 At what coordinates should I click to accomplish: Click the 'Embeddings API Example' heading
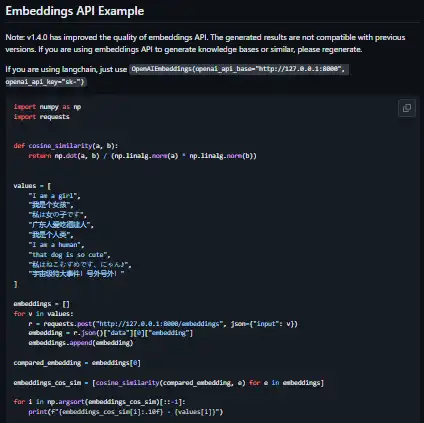tap(75, 11)
